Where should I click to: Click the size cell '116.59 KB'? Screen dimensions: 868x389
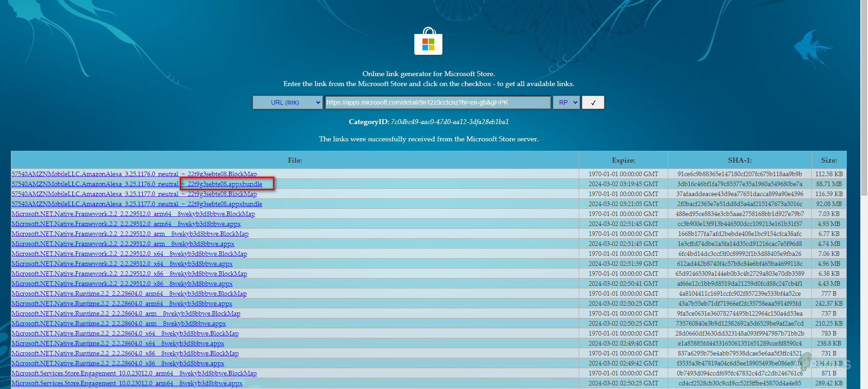coord(829,194)
